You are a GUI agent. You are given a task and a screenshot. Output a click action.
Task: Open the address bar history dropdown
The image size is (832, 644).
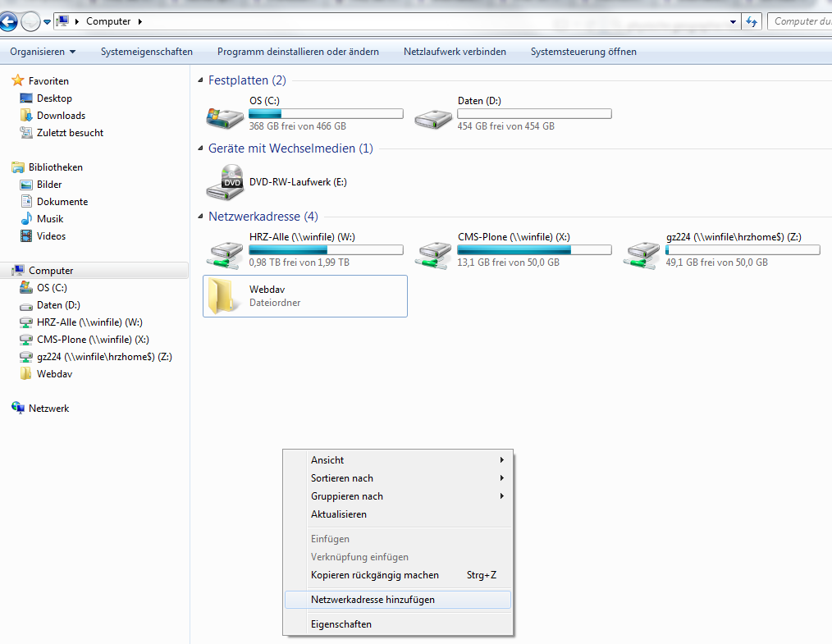[x=733, y=22]
